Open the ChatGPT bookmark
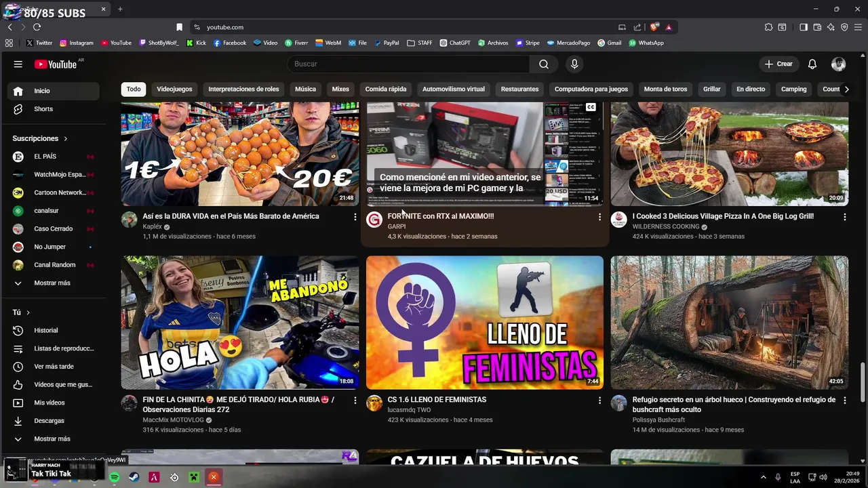868x488 pixels. click(x=455, y=43)
